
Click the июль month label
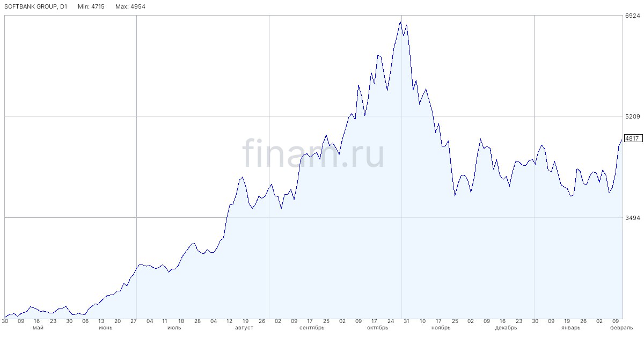click(x=174, y=327)
